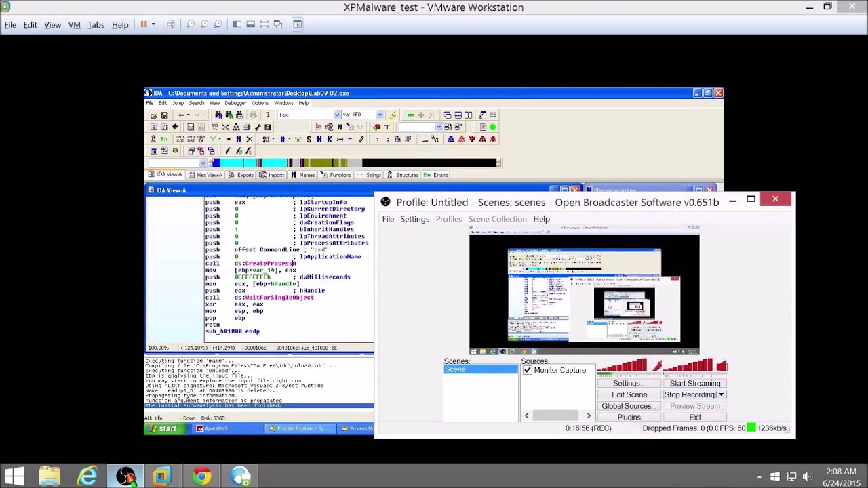The width and height of the screenshot is (868, 488).
Task: Click the VMware pause button
Action: pyautogui.click(x=144, y=24)
